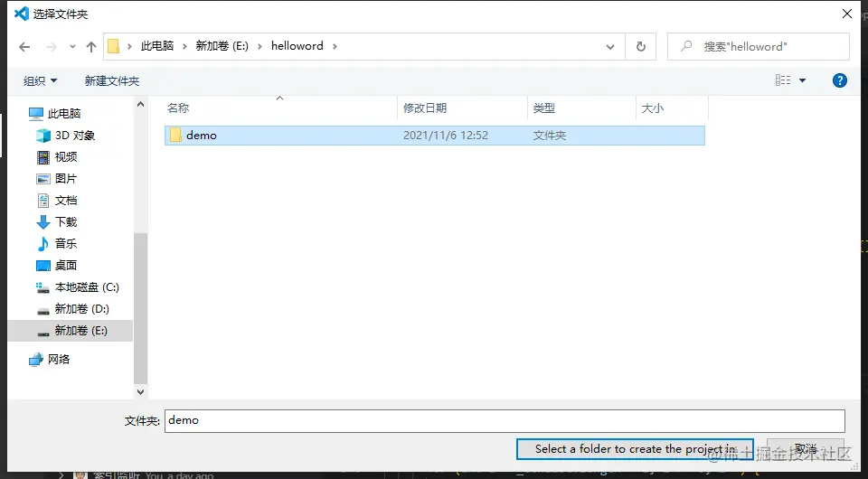Click Select a folder to create project button
This screenshot has width=868, height=479.
pyautogui.click(x=635, y=449)
